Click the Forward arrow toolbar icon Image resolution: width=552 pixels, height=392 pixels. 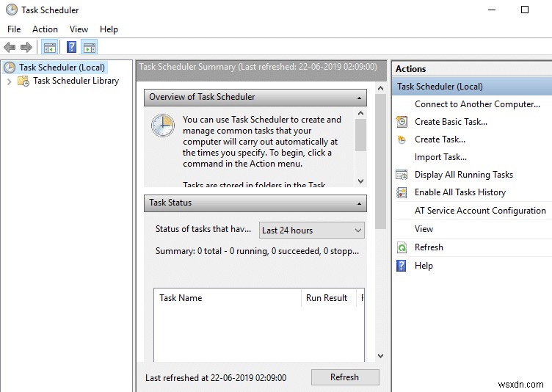click(x=26, y=47)
